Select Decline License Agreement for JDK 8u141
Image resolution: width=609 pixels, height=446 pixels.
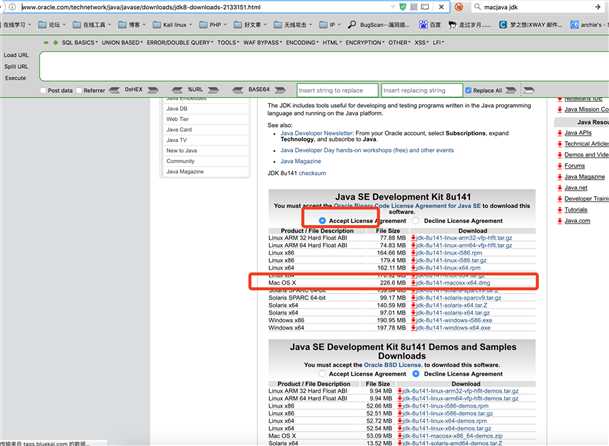(x=416, y=221)
